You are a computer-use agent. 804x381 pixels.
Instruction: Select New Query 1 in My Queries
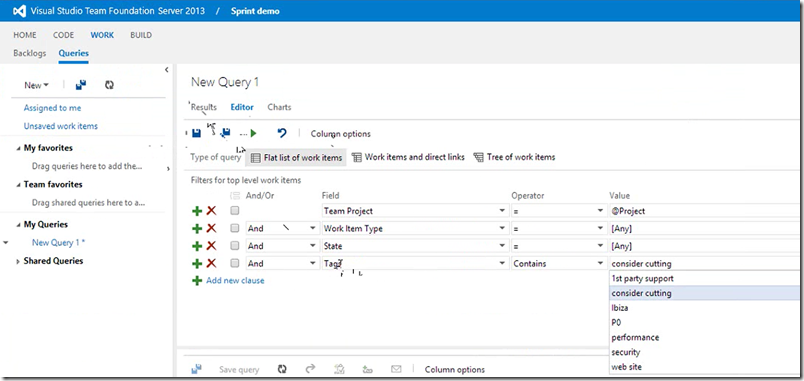[x=58, y=243]
